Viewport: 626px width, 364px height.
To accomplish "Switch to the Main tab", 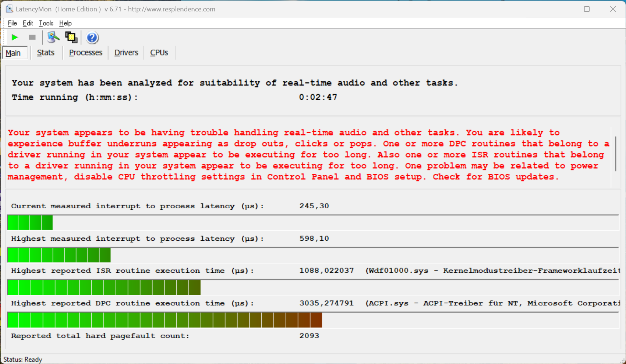I will point(13,53).
